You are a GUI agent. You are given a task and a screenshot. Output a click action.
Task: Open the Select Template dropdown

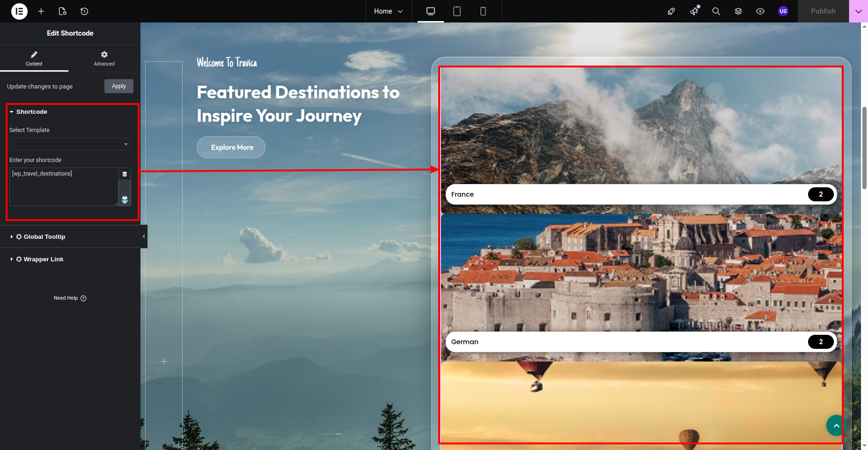click(70, 144)
